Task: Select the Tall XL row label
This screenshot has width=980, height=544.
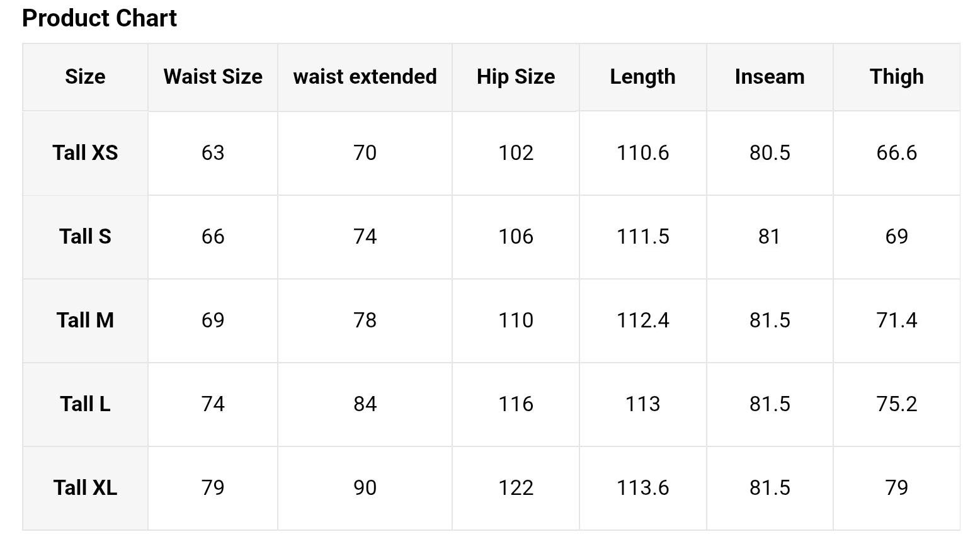Action: (85, 488)
